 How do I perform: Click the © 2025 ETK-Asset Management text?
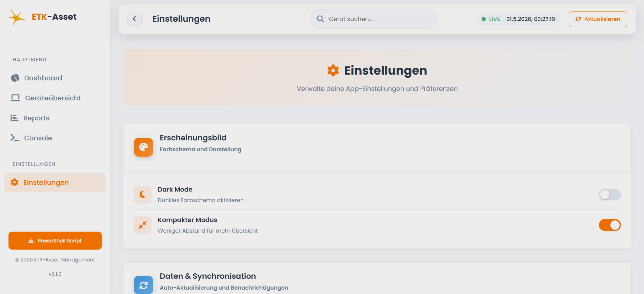pos(55,260)
